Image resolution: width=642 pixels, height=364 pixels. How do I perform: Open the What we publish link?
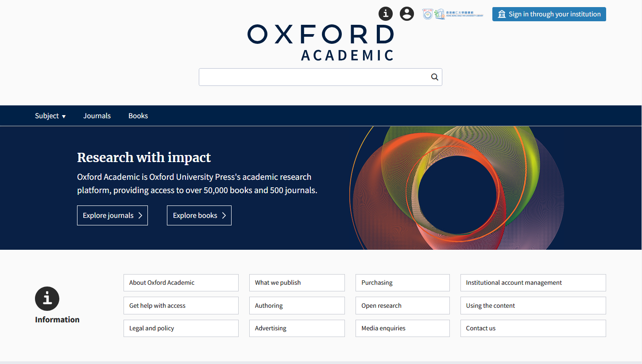tap(297, 283)
